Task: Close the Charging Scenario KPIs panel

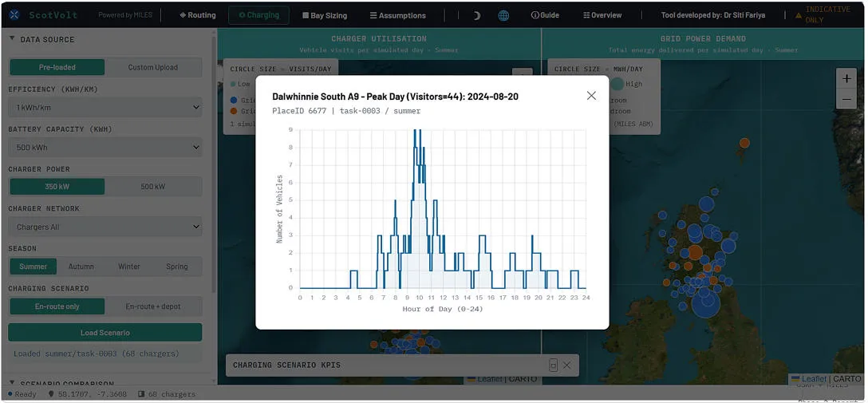Action: tap(567, 365)
